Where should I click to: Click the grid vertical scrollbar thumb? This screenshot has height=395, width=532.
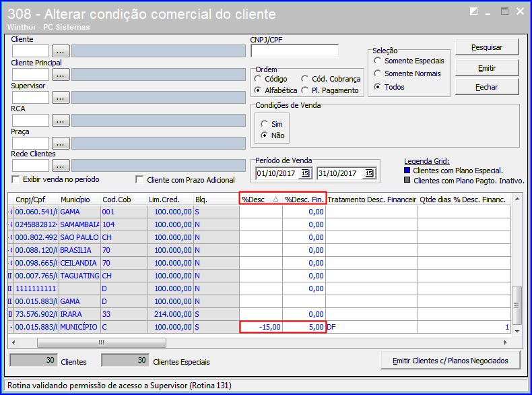517,305
